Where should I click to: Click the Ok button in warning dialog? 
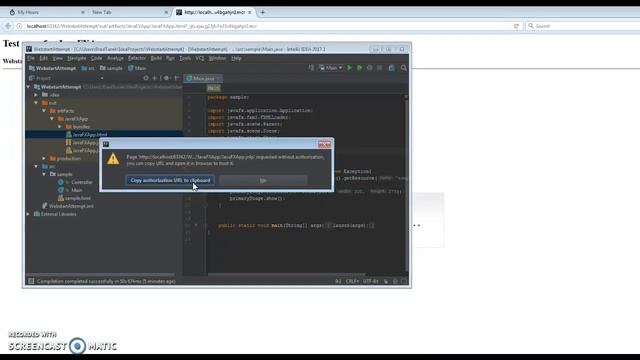point(263,180)
